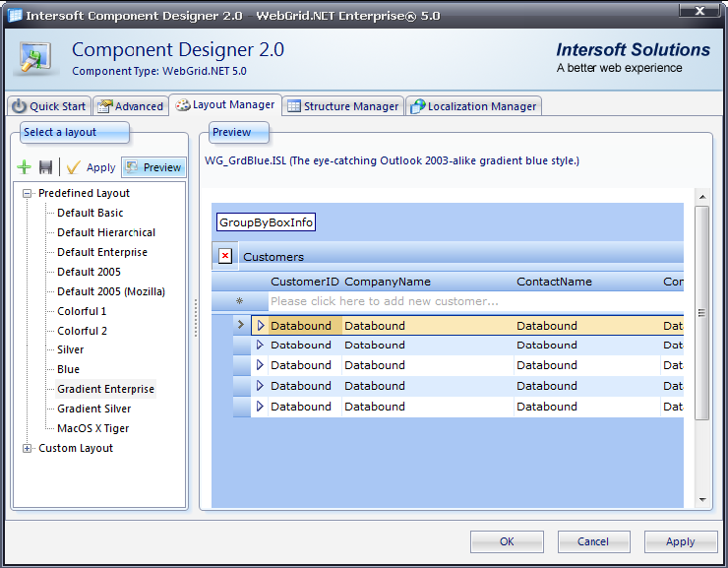
Task: Click the add new customer row field
Action: [x=476, y=301]
